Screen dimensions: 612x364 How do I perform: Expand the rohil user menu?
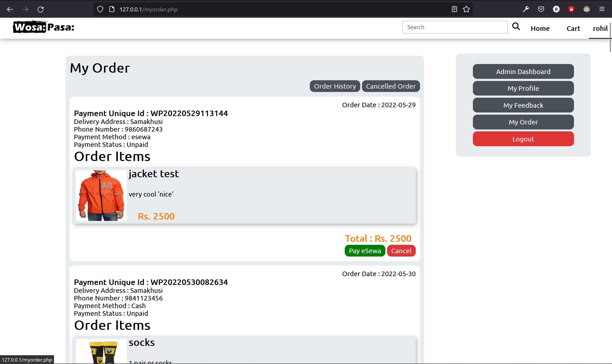coord(600,28)
